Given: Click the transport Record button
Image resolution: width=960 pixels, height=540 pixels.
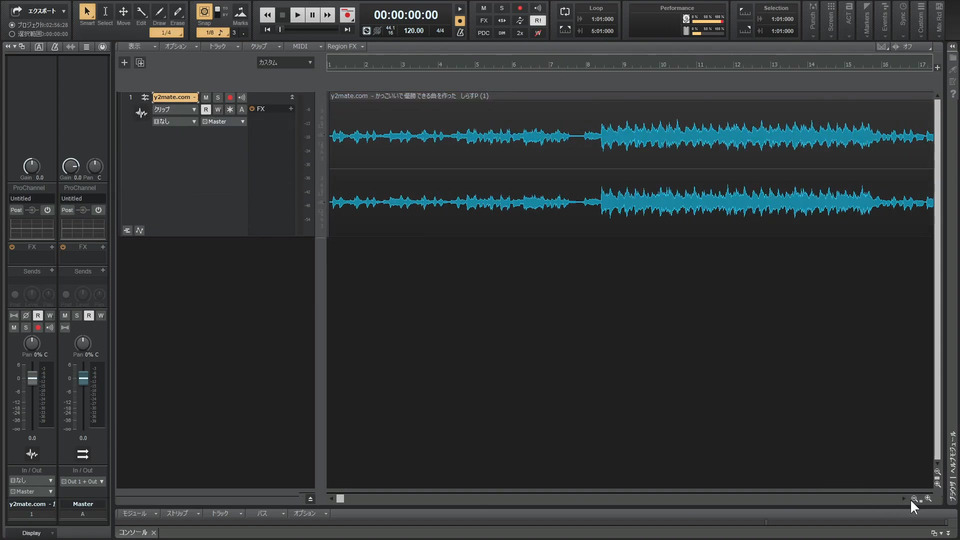Looking at the screenshot, I should pyautogui.click(x=347, y=15).
